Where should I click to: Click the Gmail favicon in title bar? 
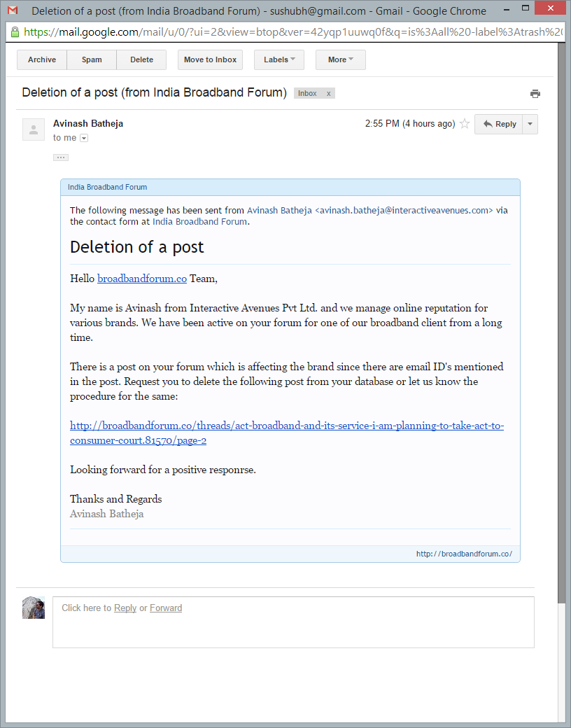coord(13,10)
